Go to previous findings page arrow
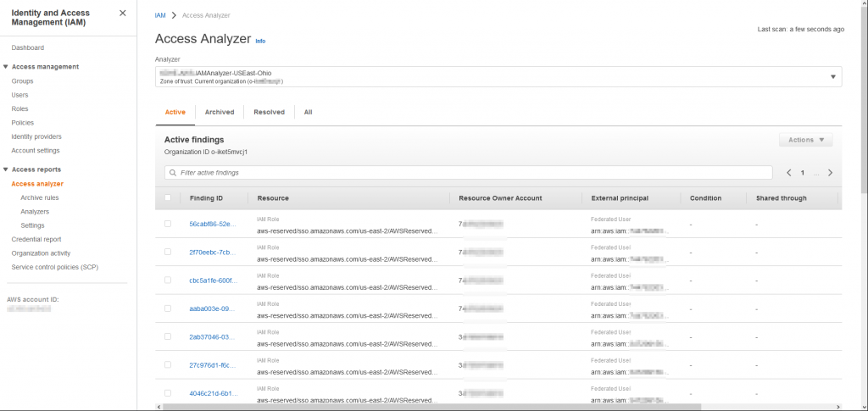 click(789, 173)
